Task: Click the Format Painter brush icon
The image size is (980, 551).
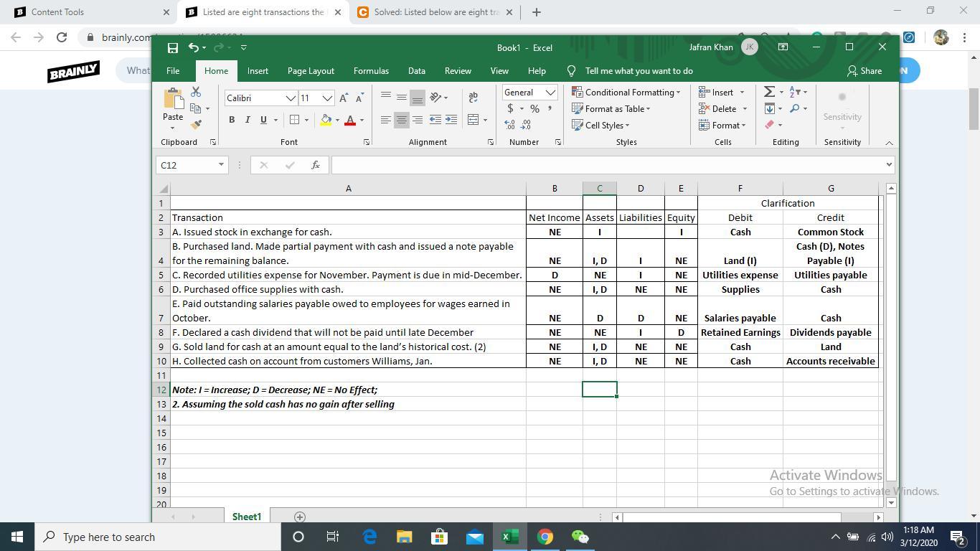Action: pos(196,125)
